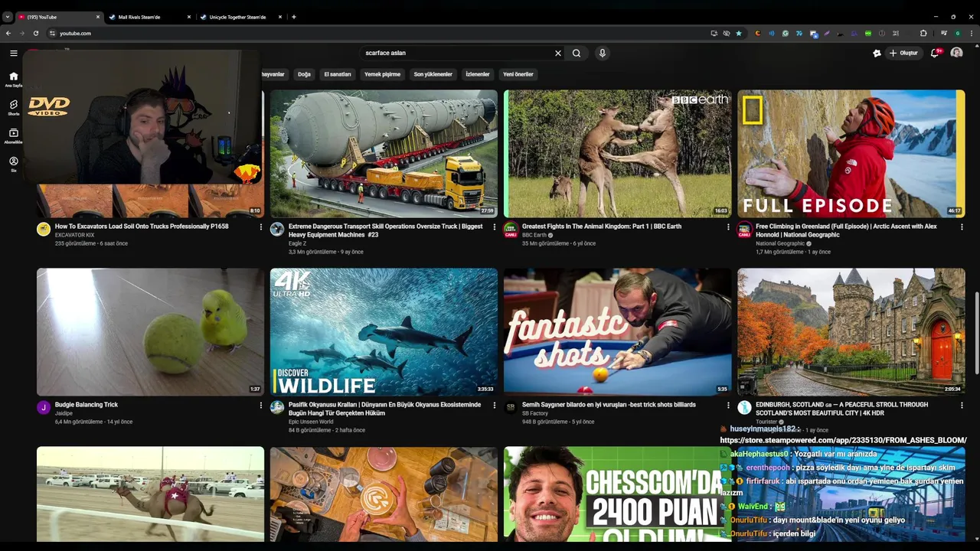Open the account avatar menu
Viewport: 980px width, 551px height.
[956, 53]
